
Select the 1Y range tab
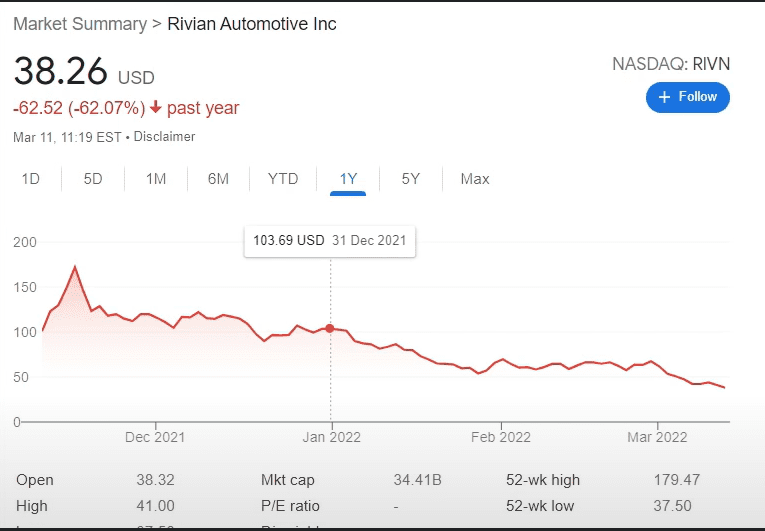coord(348,179)
